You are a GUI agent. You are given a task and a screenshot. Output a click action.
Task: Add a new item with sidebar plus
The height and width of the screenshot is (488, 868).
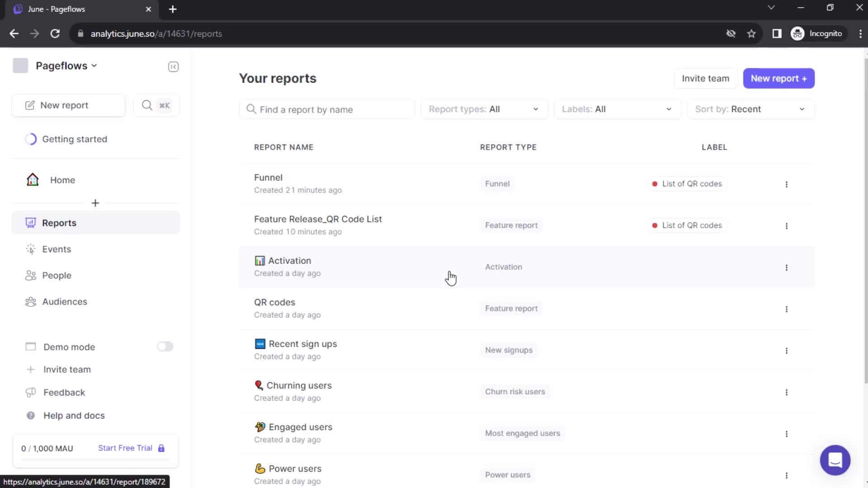[95, 203]
